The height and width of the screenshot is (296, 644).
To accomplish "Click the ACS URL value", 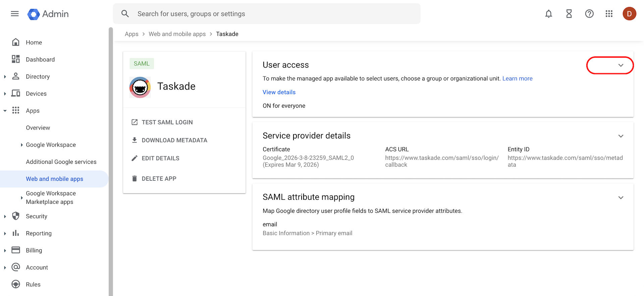I will click(442, 161).
